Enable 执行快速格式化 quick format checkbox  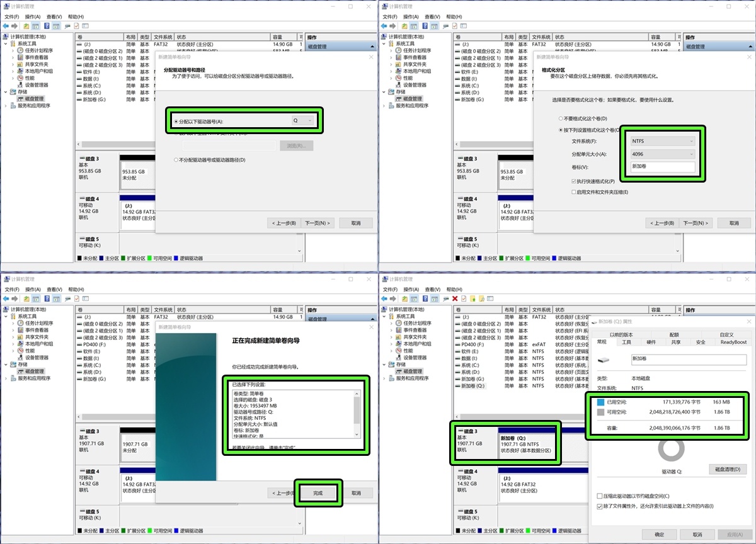coord(573,181)
